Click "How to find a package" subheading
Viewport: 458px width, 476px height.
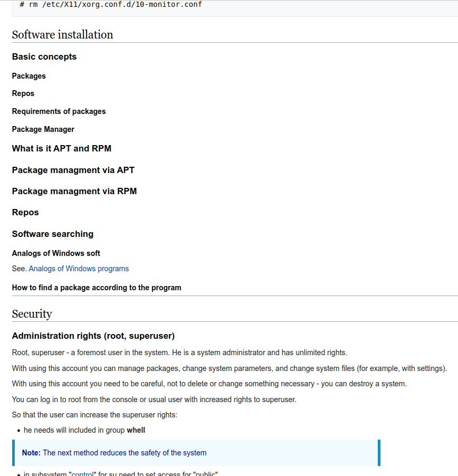tap(97, 288)
